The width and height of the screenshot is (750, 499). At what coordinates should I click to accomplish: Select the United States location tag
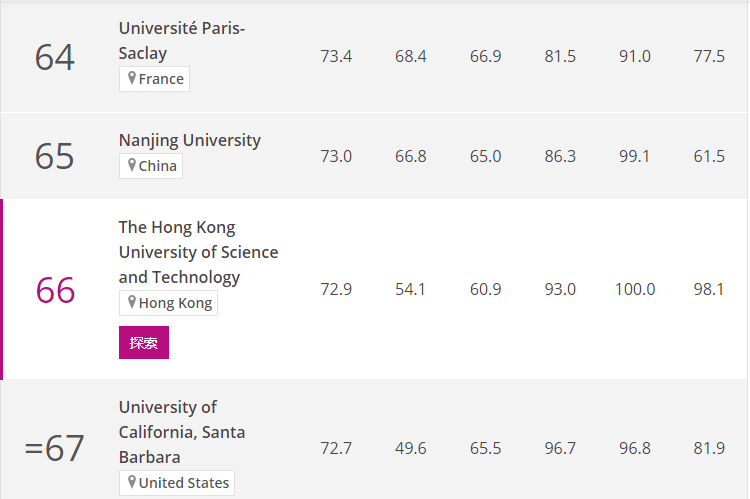(177, 483)
